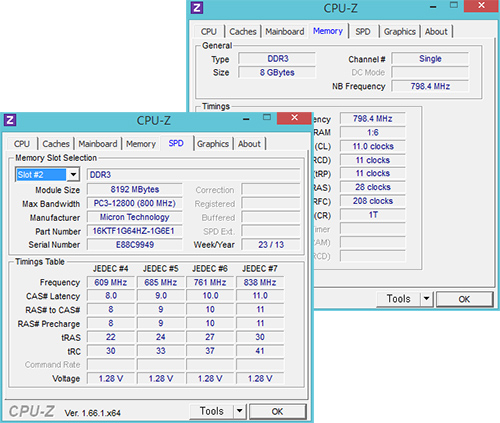Click JEDEC #6 frequency 761 MHz

pyautogui.click(x=210, y=282)
